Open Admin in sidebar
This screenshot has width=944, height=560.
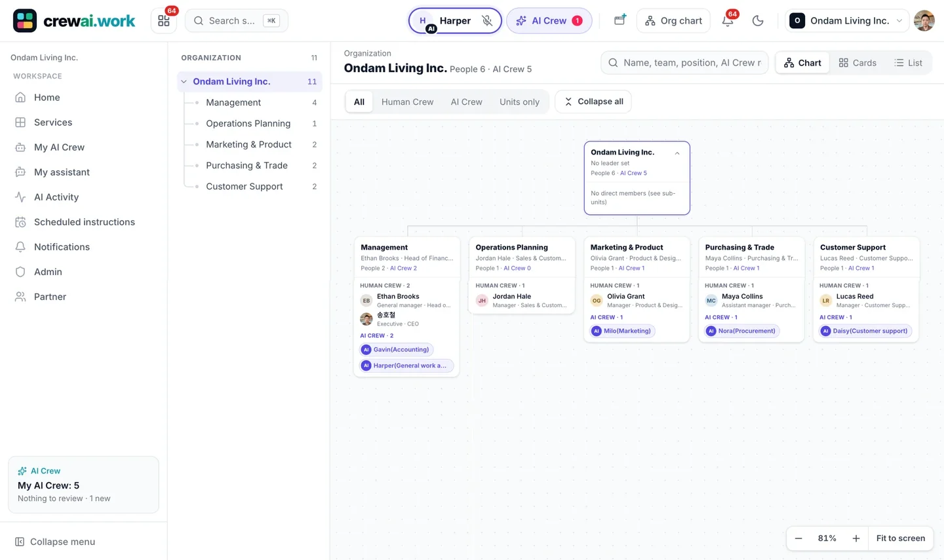84,272
